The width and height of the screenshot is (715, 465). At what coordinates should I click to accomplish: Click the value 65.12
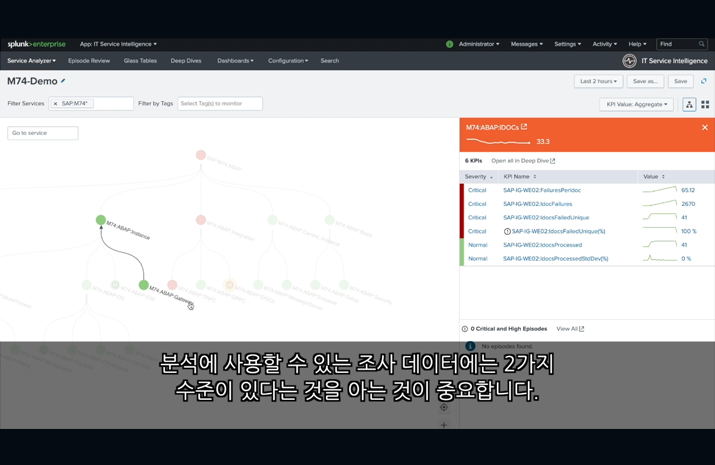[x=688, y=190]
